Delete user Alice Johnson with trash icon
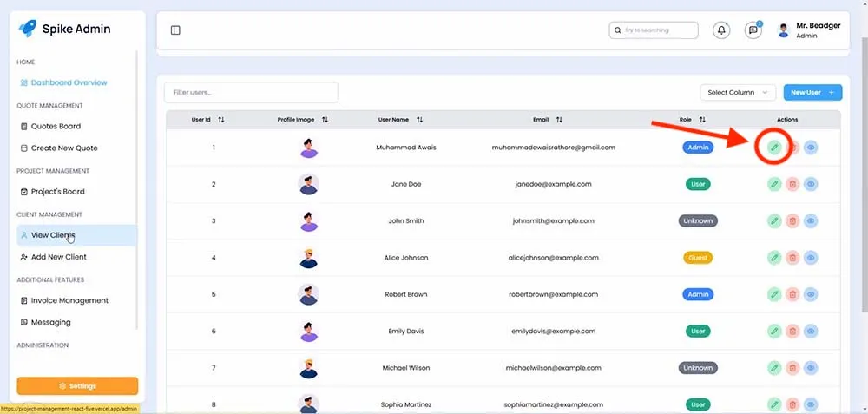The width and height of the screenshot is (868, 414). point(792,258)
